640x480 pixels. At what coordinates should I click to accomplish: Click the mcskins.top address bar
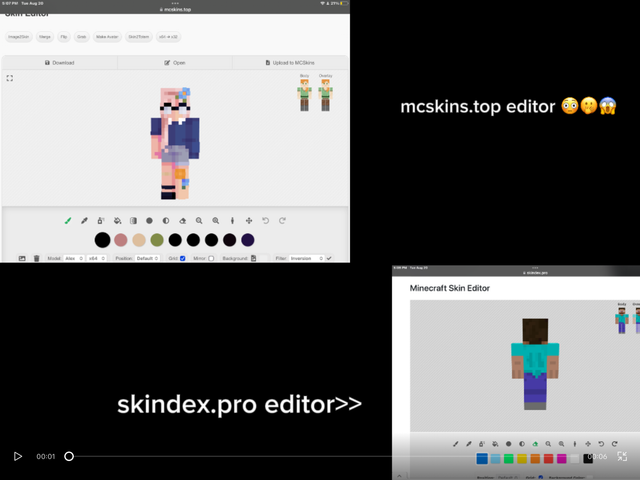[175, 9]
